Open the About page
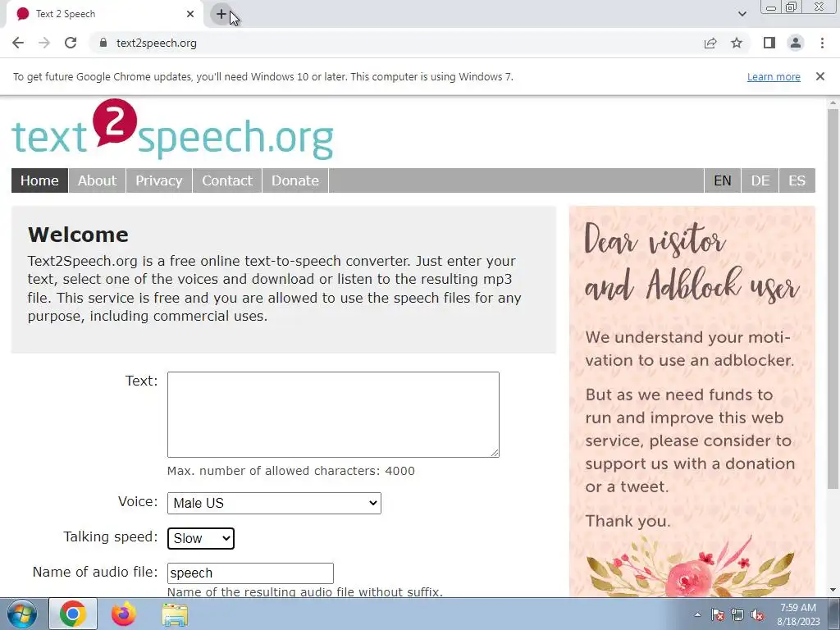 97,180
